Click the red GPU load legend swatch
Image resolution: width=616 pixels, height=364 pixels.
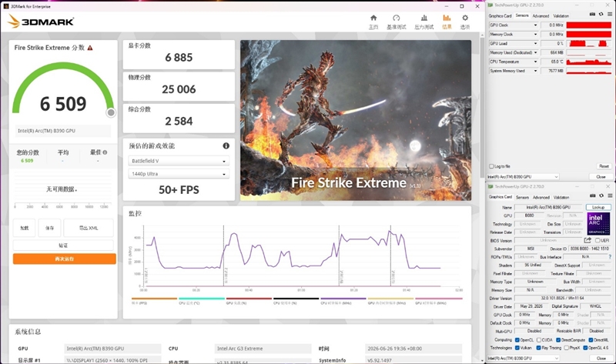tap(249, 299)
